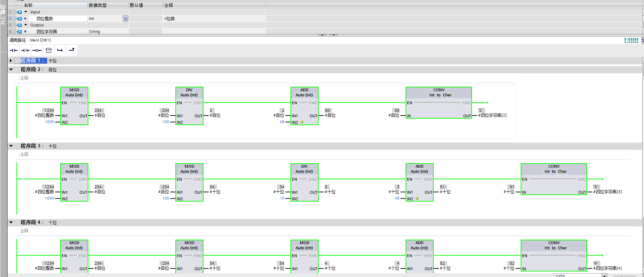Collapse network 程序段 3 十位
This screenshot has width=644, height=277.
(11, 146)
